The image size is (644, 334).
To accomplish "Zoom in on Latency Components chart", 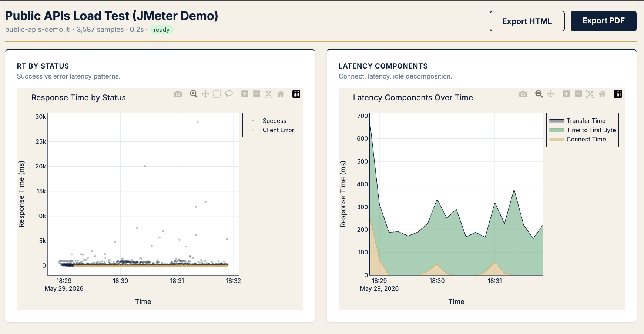I will [566, 94].
